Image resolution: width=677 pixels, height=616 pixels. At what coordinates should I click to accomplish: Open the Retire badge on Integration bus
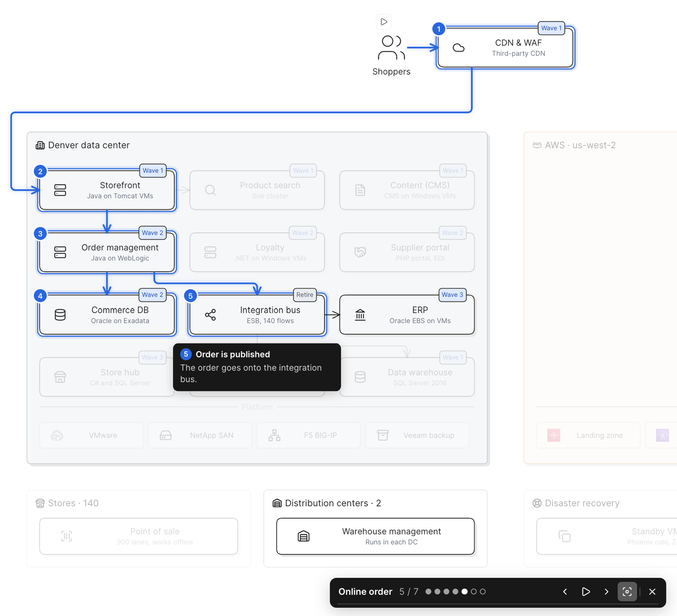point(305,295)
